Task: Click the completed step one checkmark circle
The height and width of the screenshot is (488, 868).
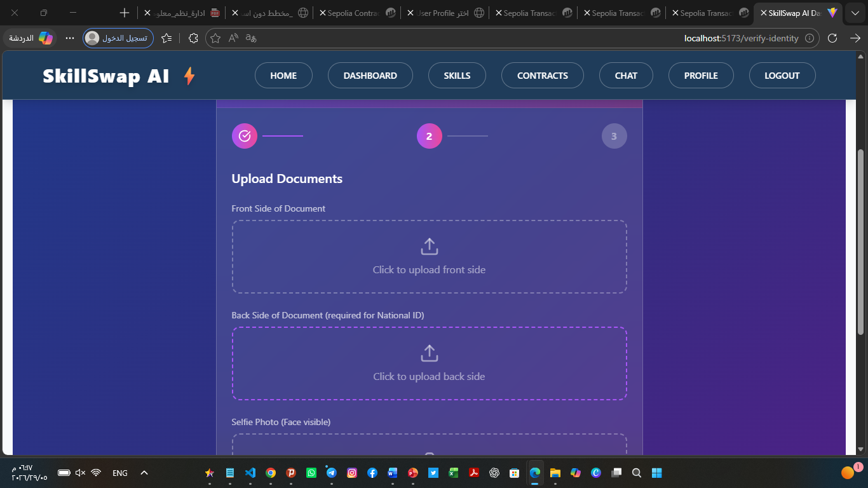Action: [245, 136]
